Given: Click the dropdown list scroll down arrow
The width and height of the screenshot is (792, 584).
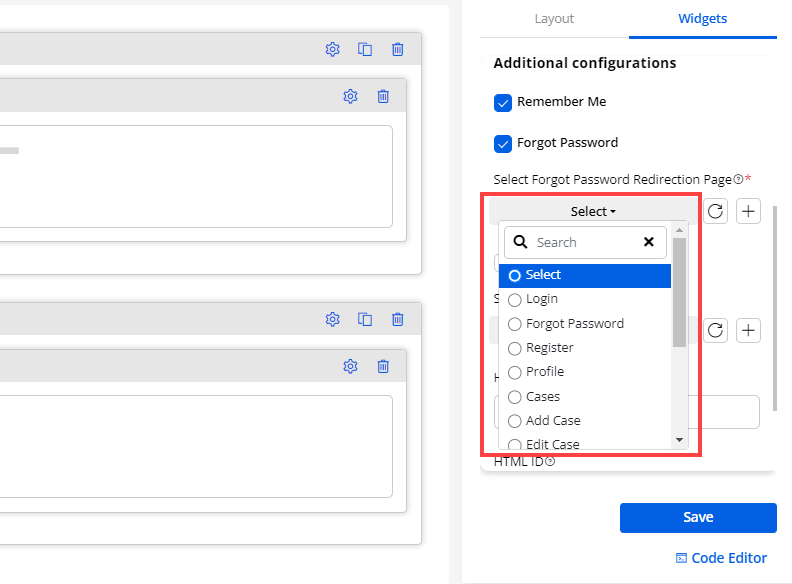Looking at the screenshot, I should coord(679,440).
